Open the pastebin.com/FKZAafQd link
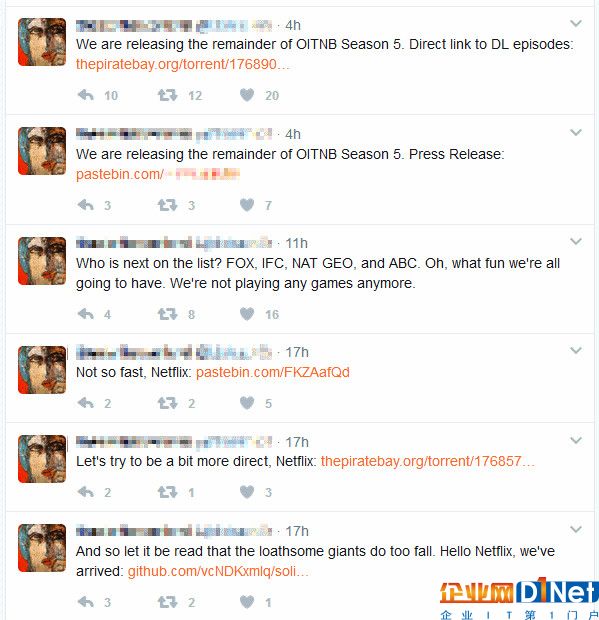The height and width of the screenshot is (620, 599). coord(273,372)
